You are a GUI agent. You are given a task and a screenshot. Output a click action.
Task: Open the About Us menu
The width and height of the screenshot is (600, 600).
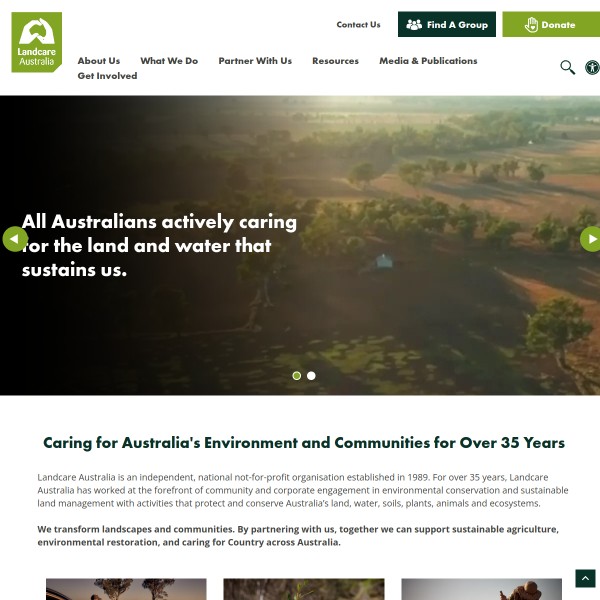click(98, 61)
